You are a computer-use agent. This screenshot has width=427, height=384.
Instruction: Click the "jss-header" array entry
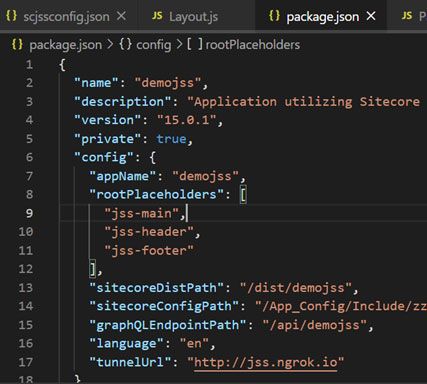click(x=149, y=232)
